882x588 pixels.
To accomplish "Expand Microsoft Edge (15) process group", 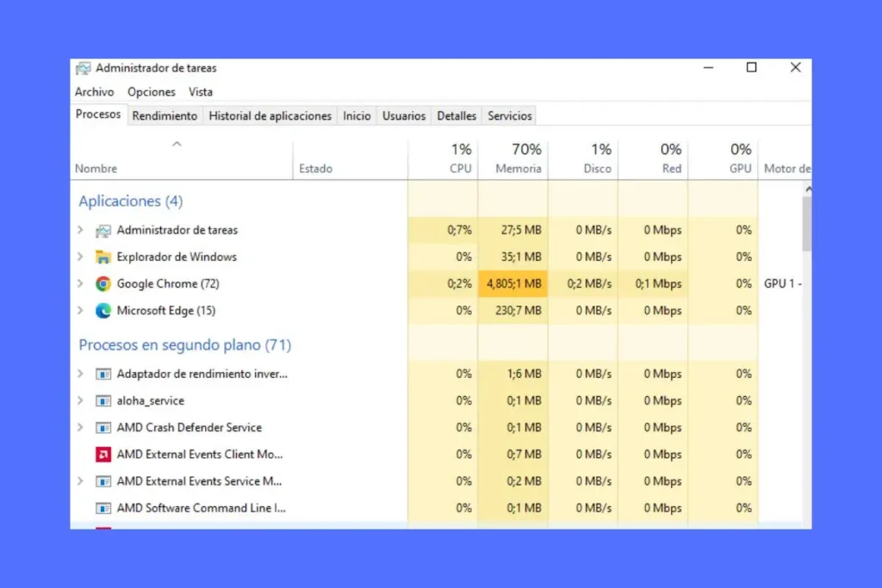I will pyautogui.click(x=80, y=310).
